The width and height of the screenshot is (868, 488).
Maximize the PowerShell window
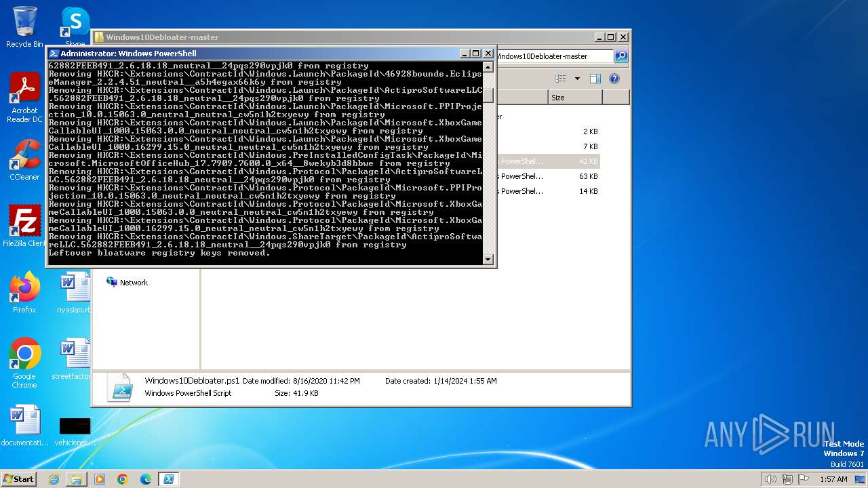(x=476, y=54)
